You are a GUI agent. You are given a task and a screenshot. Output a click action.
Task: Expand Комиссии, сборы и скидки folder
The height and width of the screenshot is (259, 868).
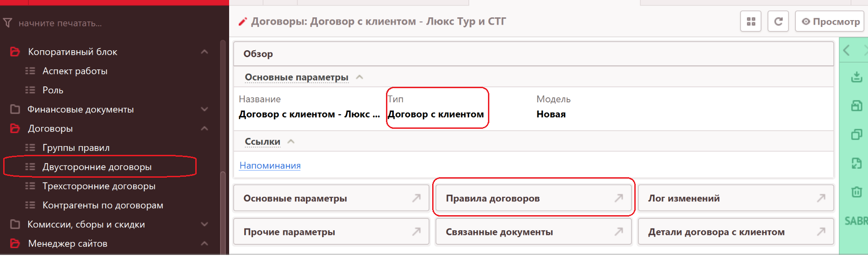pos(204,225)
